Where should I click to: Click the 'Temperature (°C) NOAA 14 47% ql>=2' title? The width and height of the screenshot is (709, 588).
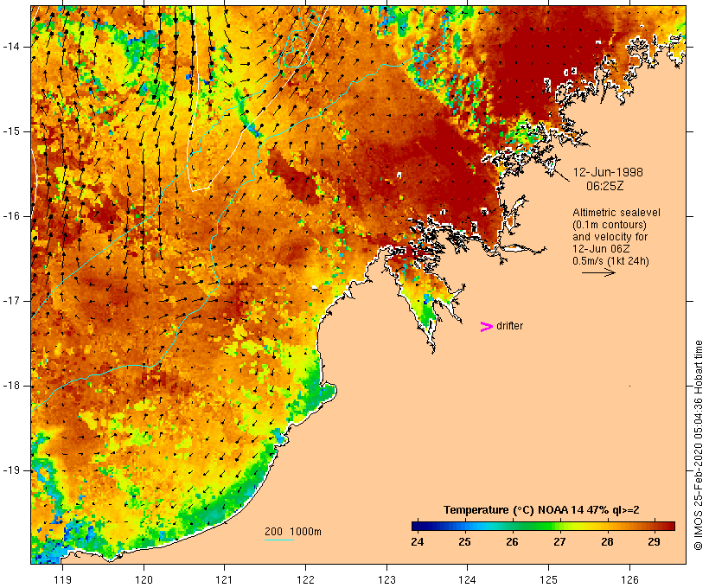click(x=541, y=510)
